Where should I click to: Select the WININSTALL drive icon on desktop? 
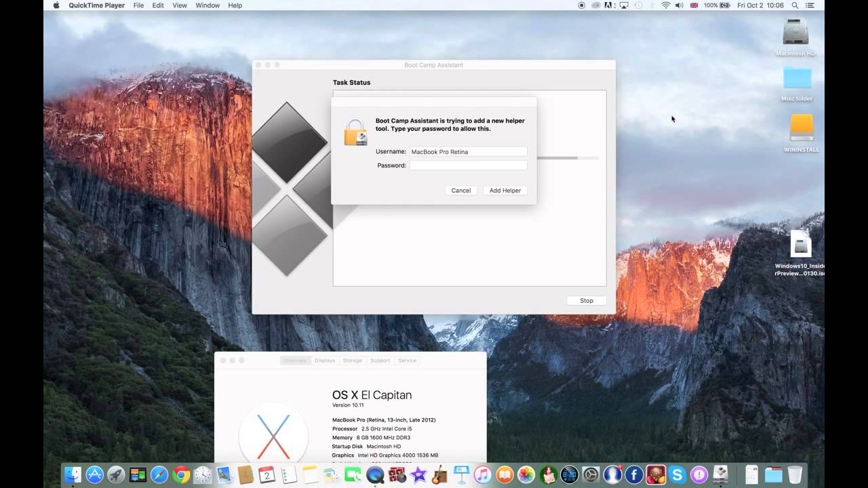[802, 132]
